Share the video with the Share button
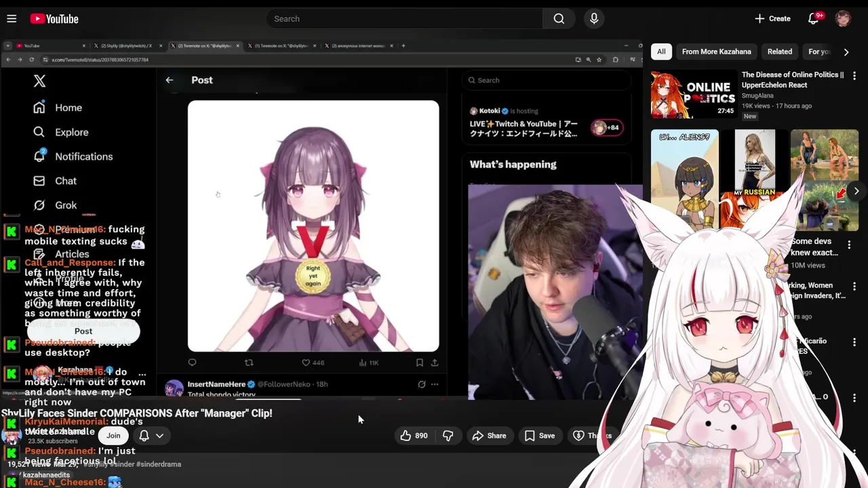This screenshot has width=868, height=488. point(489,436)
